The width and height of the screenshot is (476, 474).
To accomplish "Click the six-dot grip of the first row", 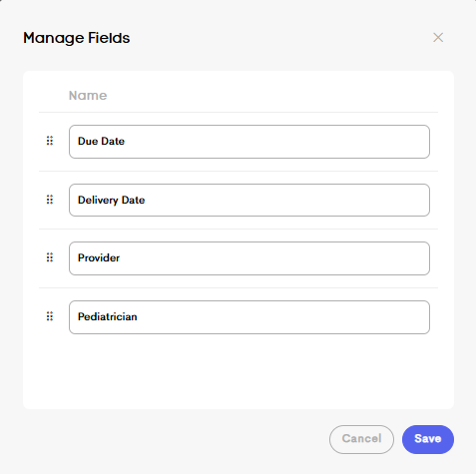I will point(50,141).
